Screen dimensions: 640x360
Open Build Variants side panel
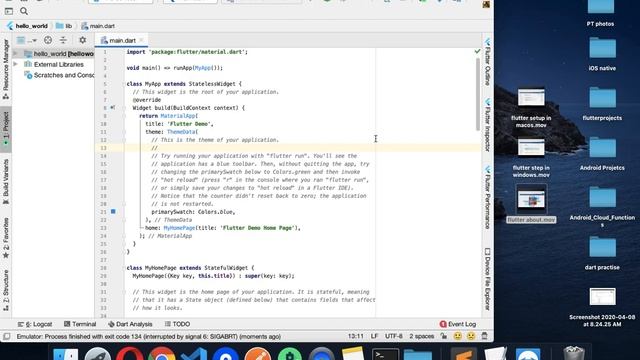click(6, 182)
